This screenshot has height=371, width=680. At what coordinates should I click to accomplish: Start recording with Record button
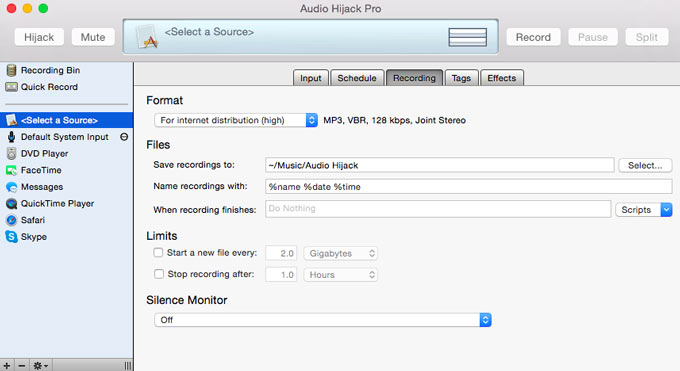point(533,37)
